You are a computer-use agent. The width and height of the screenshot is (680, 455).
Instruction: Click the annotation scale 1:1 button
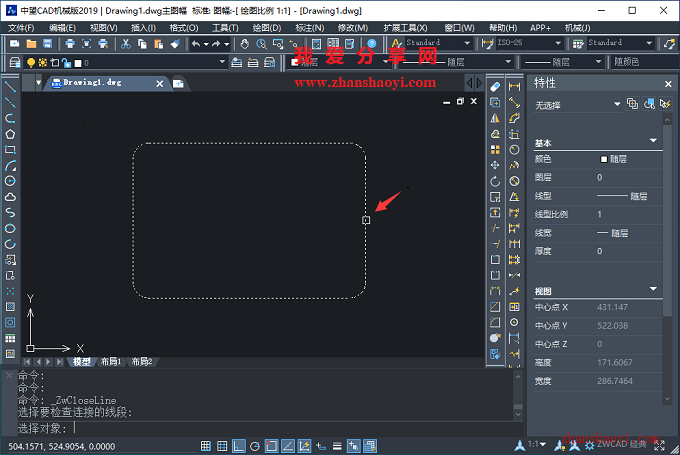coord(538,445)
